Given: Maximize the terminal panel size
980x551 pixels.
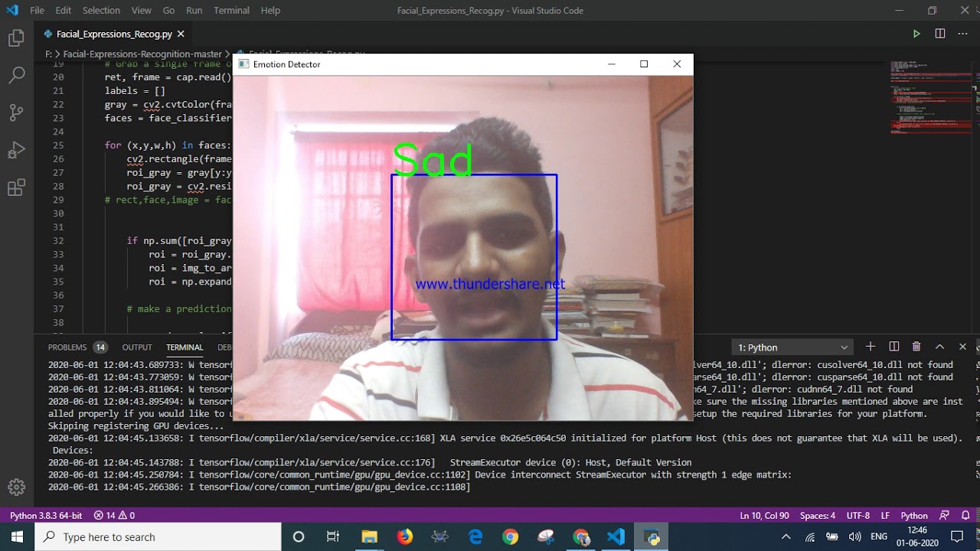Looking at the screenshot, I should click(939, 347).
